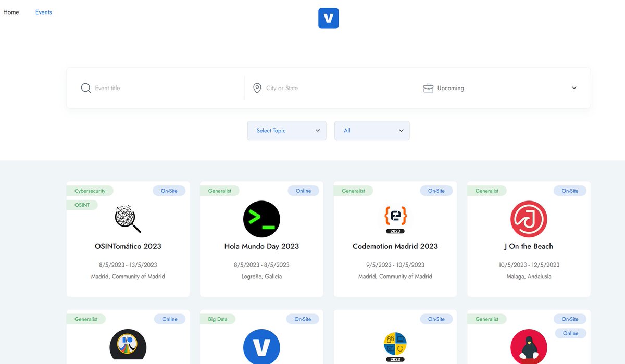This screenshot has width=625, height=364.
Task: Open Hola Mundo Day 2023 event title
Action: point(261,246)
